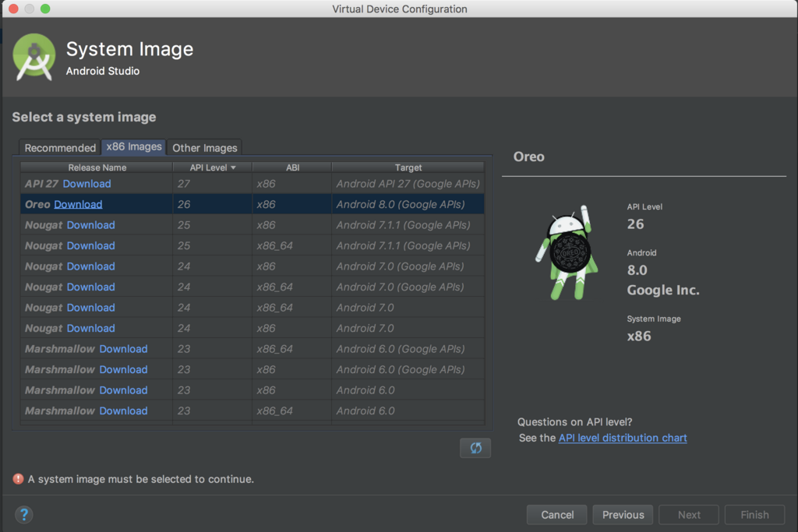Switch to the x86 Images tab
Image resolution: width=798 pixels, height=532 pixels.
point(134,147)
